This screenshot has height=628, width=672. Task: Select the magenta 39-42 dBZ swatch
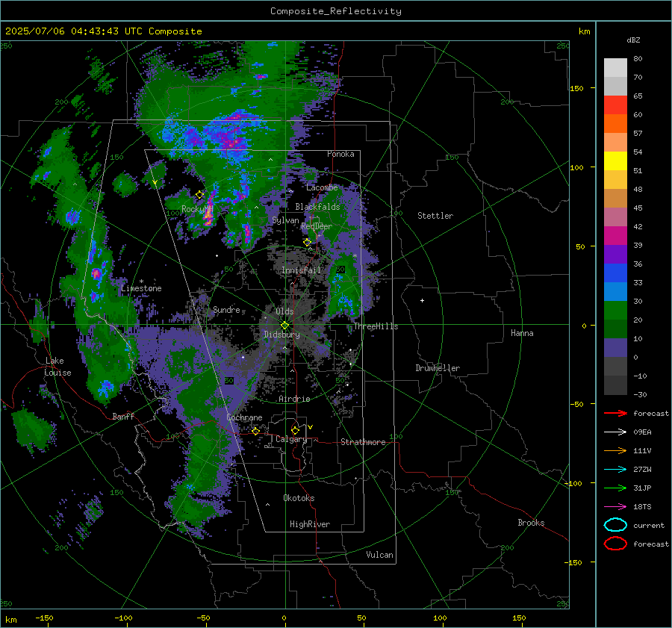615,236
